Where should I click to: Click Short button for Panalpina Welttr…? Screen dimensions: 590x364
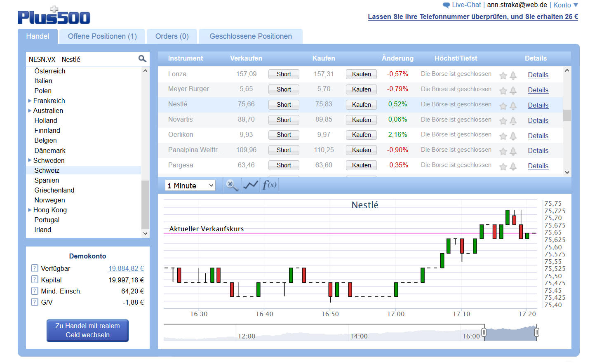pyautogui.click(x=284, y=150)
